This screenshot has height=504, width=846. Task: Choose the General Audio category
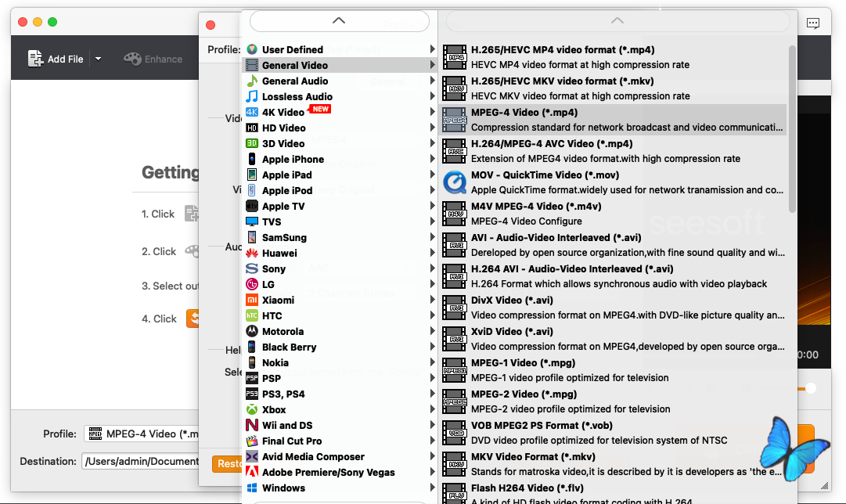[295, 81]
